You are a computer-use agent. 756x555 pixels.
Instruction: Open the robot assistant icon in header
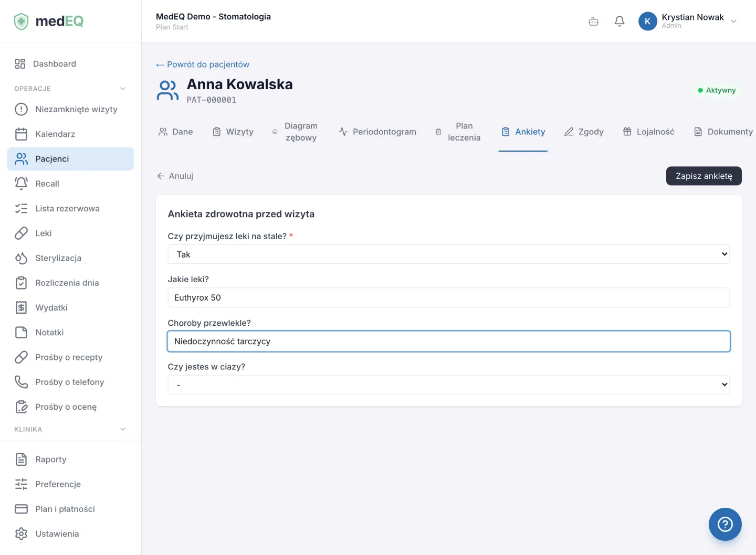(593, 22)
